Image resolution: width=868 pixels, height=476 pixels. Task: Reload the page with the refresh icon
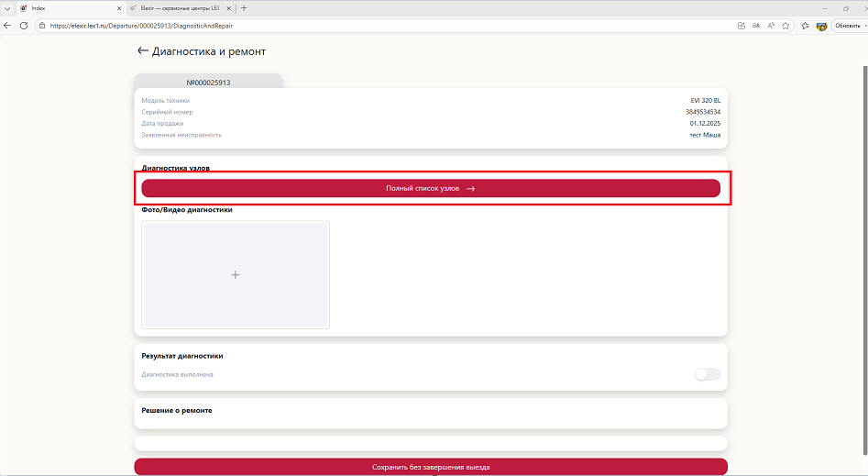click(x=25, y=26)
